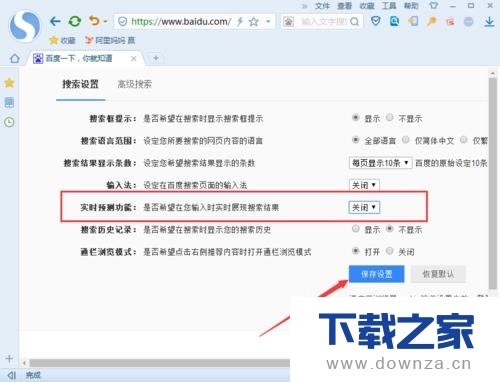The height and width of the screenshot is (382, 500).
Task: Open the 工具 menu
Action: click(x=389, y=6)
